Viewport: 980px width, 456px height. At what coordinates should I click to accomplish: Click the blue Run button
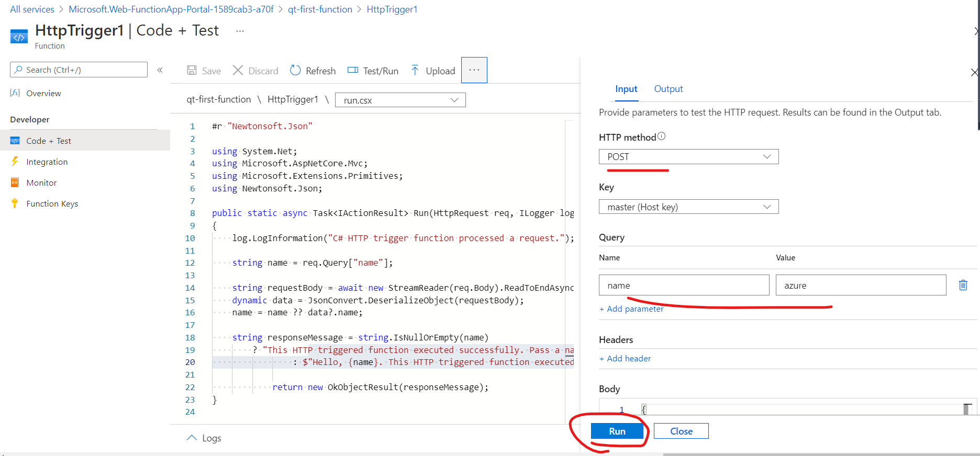617,431
